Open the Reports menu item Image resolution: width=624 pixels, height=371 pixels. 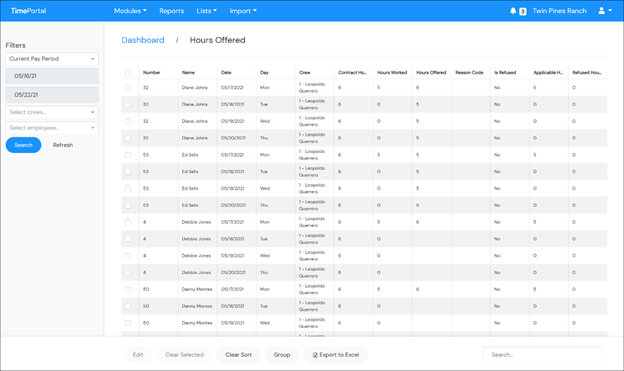coord(172,11)
